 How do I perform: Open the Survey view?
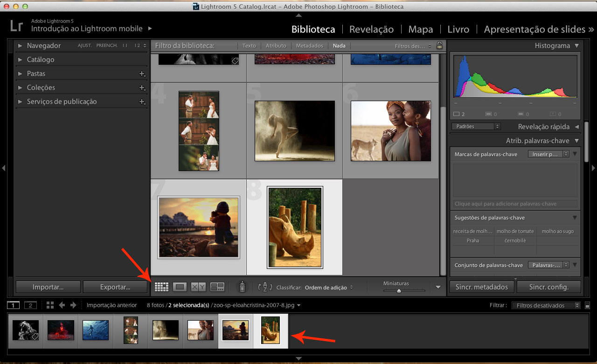click(x=217, y=287)
